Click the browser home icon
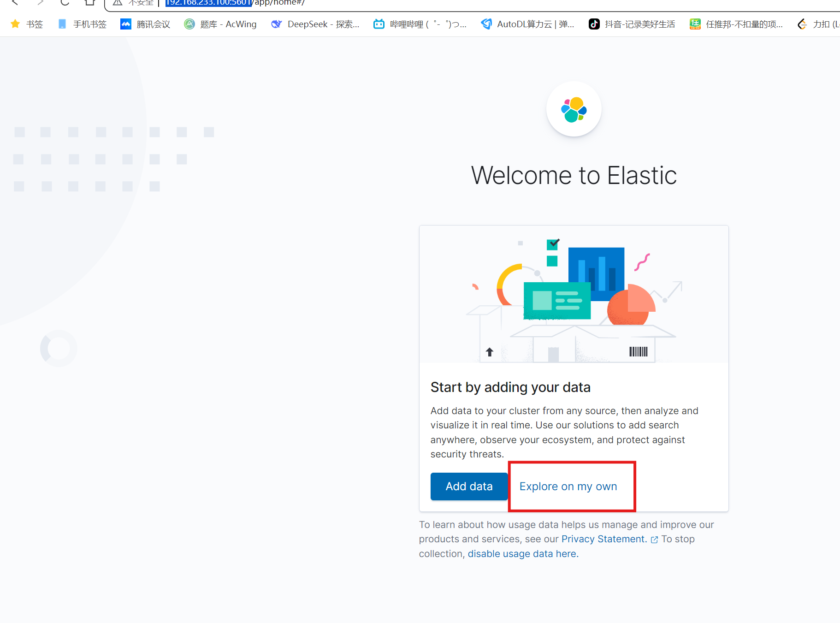Screen dimensions: 840x623 tap(90, 2)
